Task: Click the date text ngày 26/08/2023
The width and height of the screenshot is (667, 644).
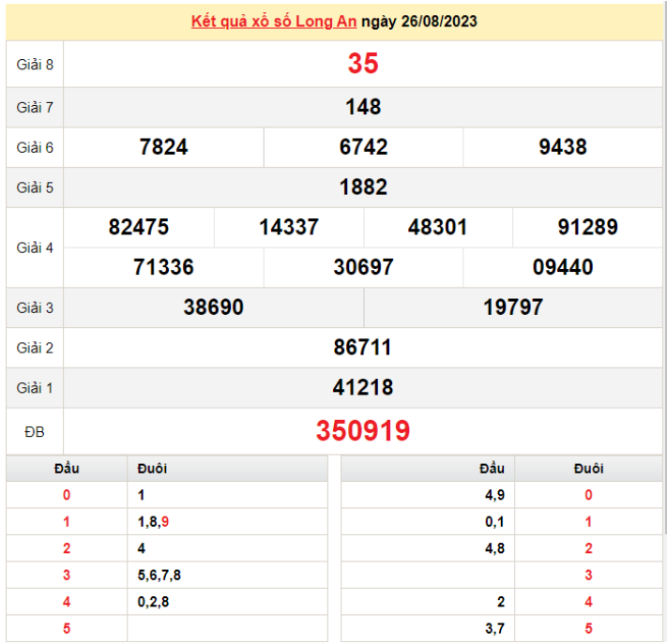Action: (x=418, y=22)
